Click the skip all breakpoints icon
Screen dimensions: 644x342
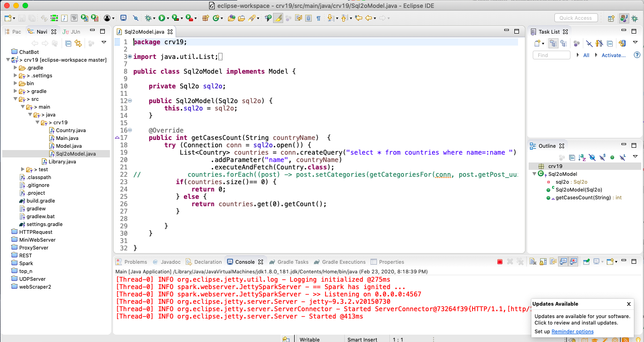[x=136, y=18]
